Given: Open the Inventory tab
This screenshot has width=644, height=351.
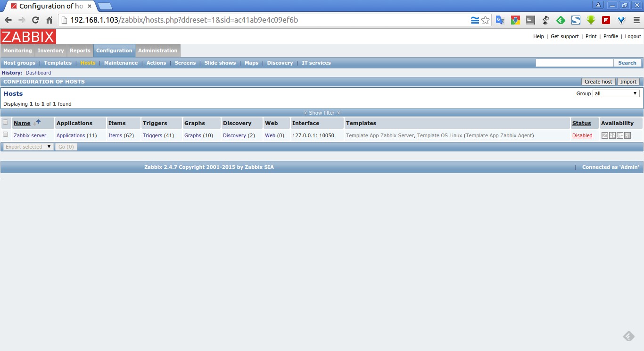Looking at the screenshot, I should (50, 50).
